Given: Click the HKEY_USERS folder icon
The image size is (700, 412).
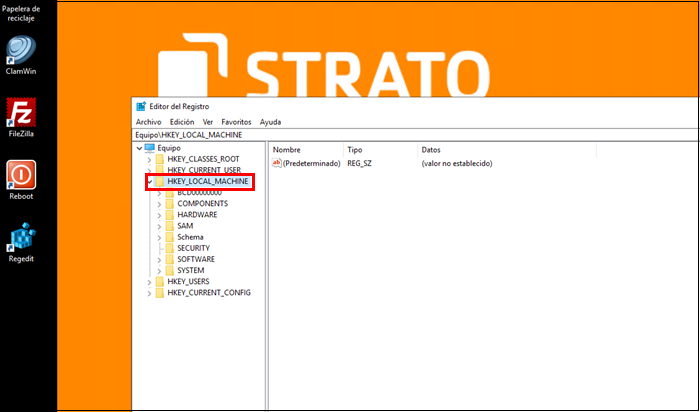Looking at the screenshot, I should (160, 282).
